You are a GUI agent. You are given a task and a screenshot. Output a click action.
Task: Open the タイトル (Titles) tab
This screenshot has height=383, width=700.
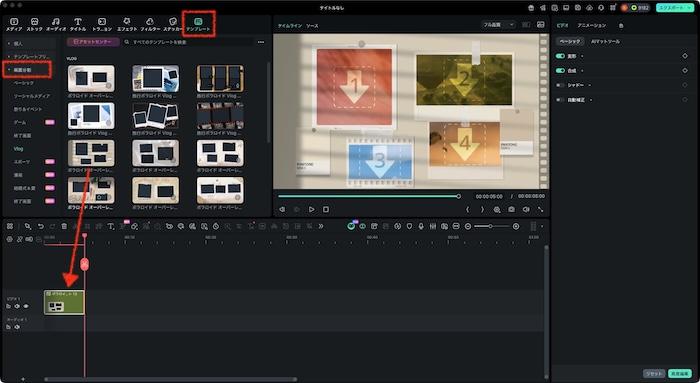78,24
